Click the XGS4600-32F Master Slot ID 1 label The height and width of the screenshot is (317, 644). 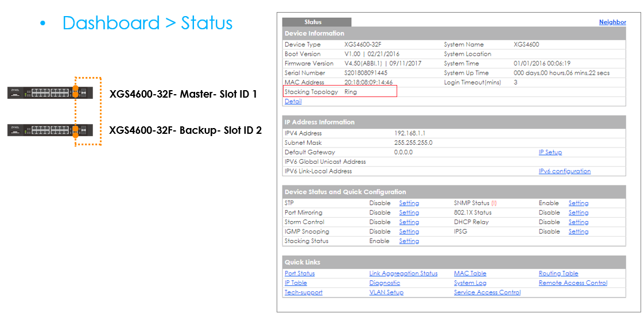183,94
